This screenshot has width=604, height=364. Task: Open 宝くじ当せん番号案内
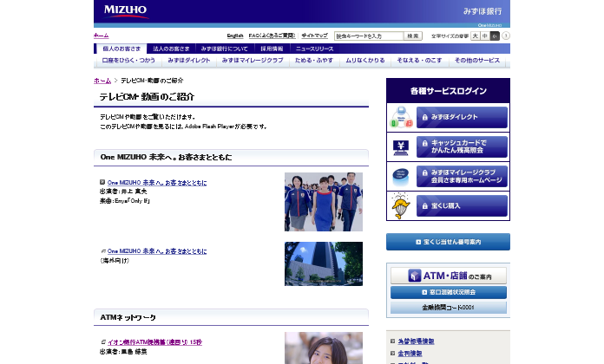(448, 242)
